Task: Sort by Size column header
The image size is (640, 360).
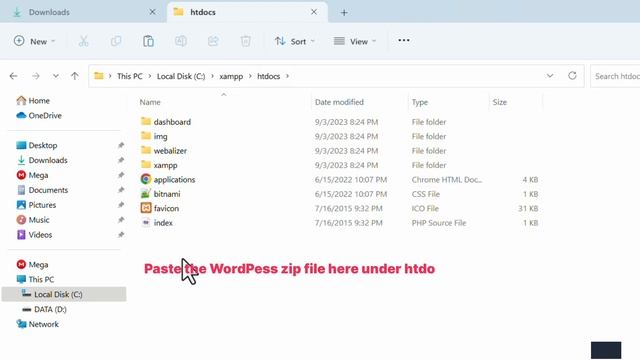Action: (500, 102)
